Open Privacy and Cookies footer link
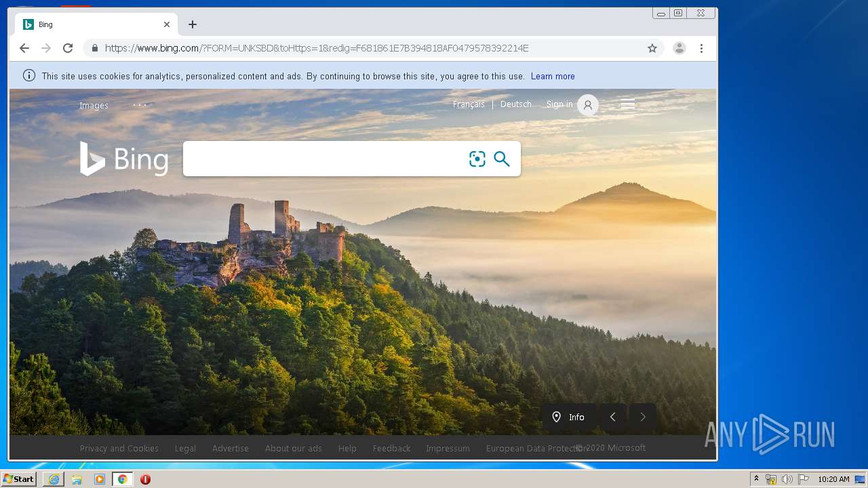The width and height of the screenshot is (868, 488). [119, 448]
